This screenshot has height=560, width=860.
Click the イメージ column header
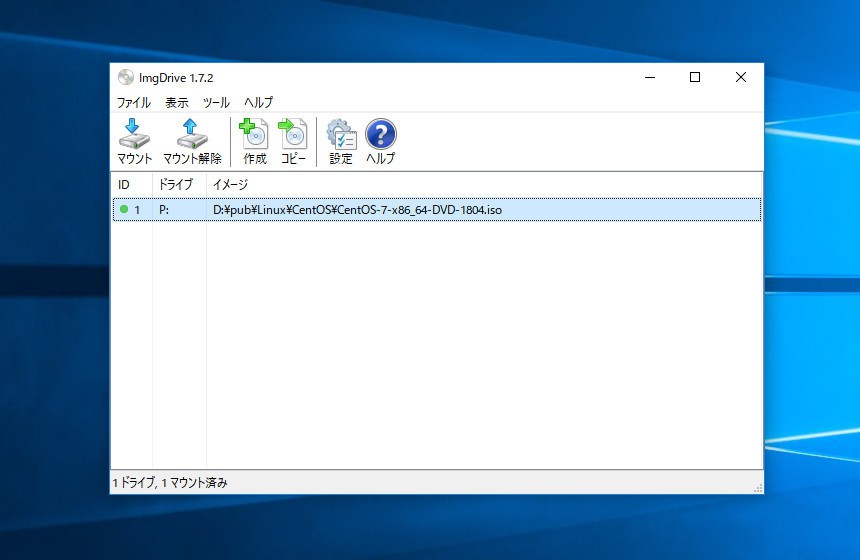click(231, 185)
